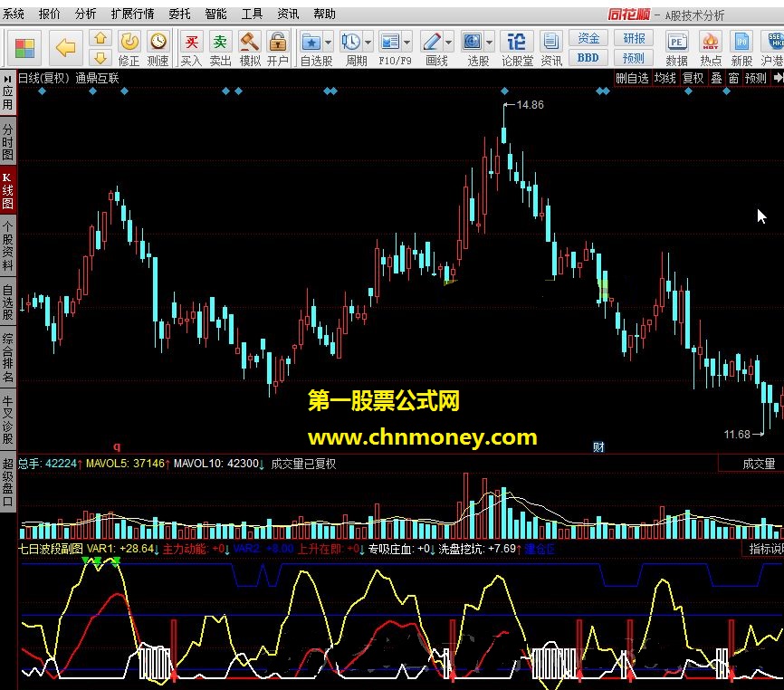This screenshot has height=690, width=784.
Task: Expand the 画线 dropdown arrow
Action: (448, 43)
